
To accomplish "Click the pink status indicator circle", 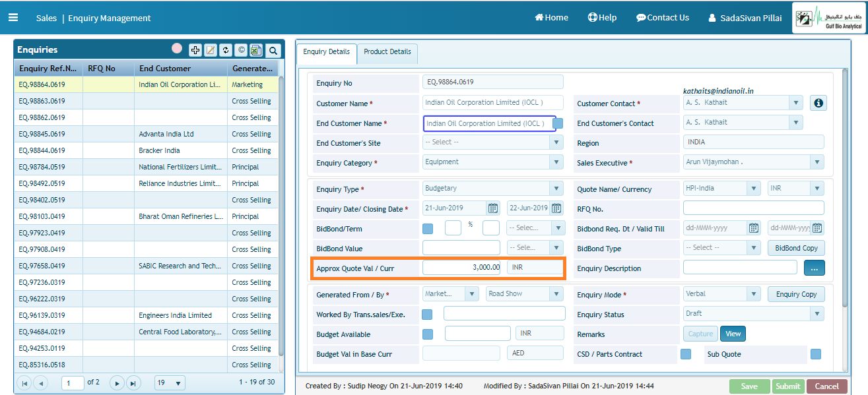I will coord(177,48).
